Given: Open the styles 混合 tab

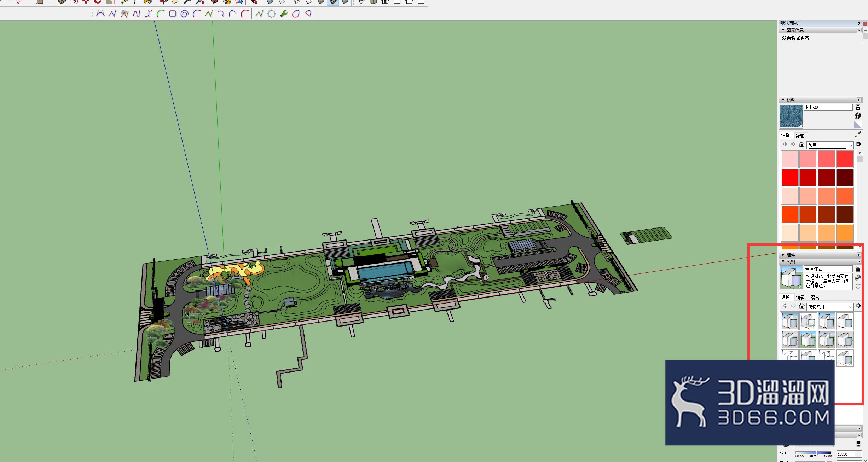Looking at the screenshot, I should (815, 298).
